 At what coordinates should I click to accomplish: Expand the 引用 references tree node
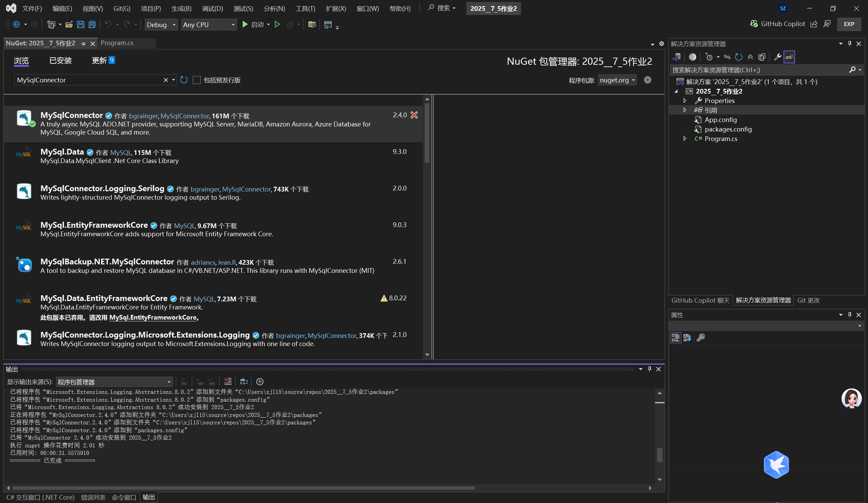pos(685,110)
